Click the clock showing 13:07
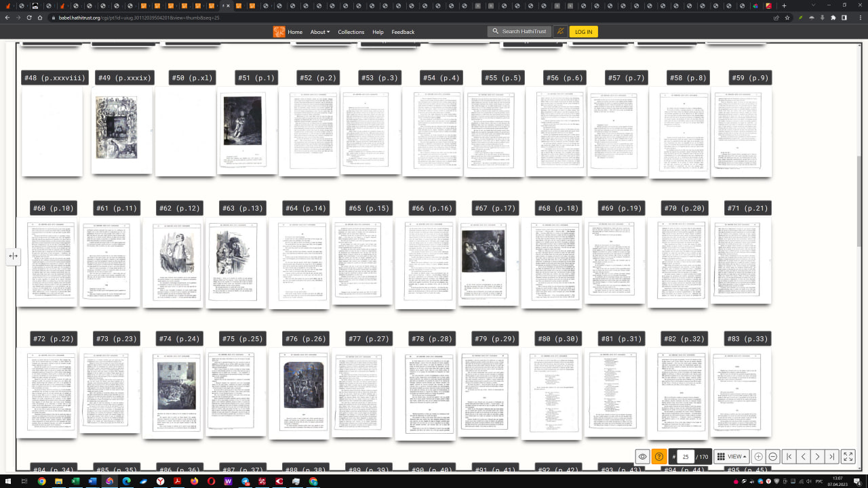The width and height of the screenshot is (868, 488). pyautogui.click(x=838, y=479)
